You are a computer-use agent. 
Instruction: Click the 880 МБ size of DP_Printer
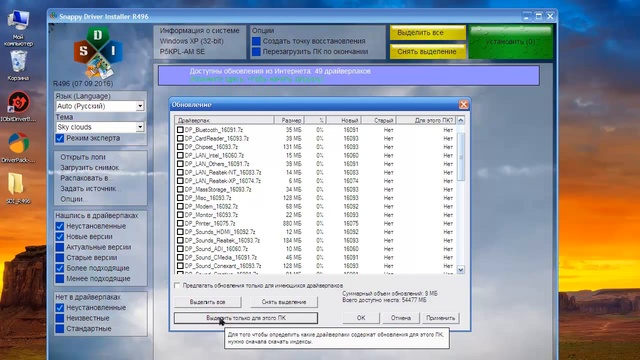point(292,224)
